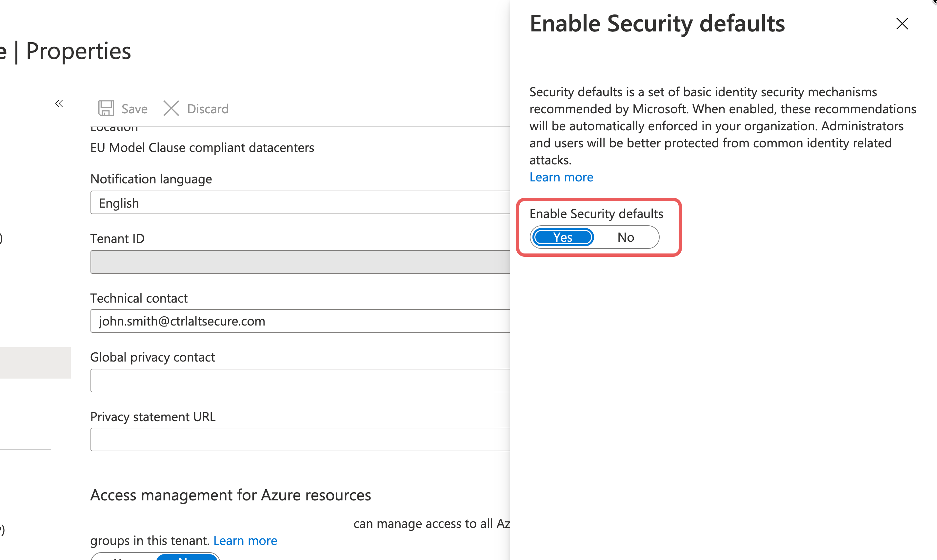Collapse the sidebar with double chevron
Image resolution: width=937 pixels, height=560 pixels.
[x=59, y=103]
